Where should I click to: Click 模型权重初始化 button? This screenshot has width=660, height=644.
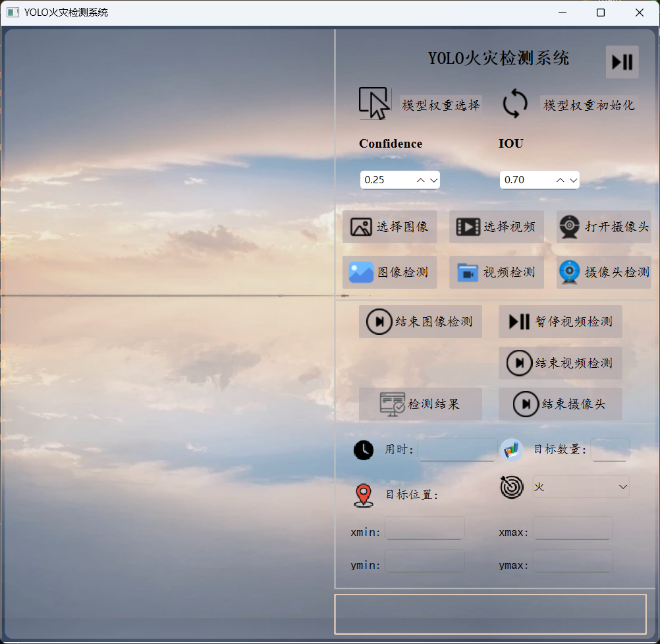(x=589, y=104)
